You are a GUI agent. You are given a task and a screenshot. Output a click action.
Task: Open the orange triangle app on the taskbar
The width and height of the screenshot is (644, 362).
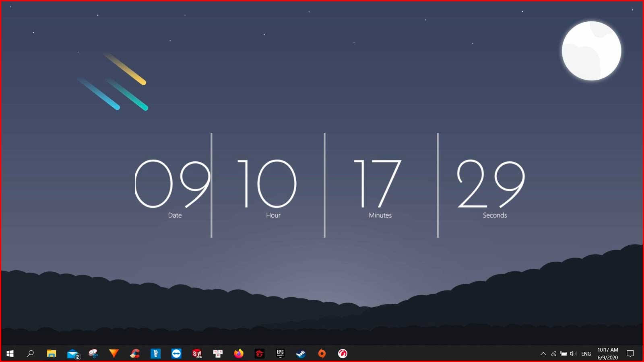pos(114,354)
